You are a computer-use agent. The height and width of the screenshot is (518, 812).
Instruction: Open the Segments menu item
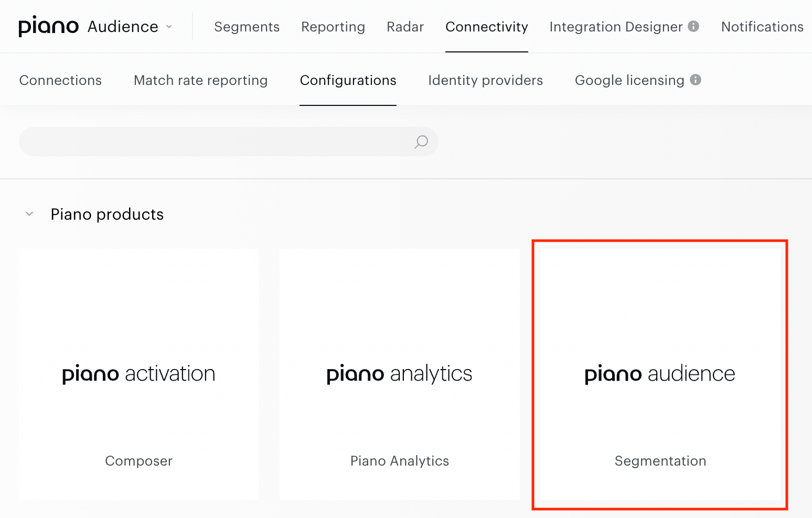click(x=247, y=27)
